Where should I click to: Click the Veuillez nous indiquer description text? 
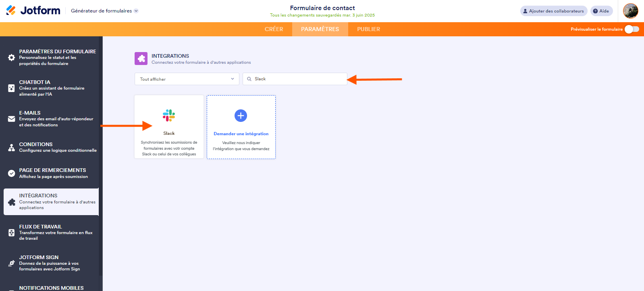pos(241,146)
